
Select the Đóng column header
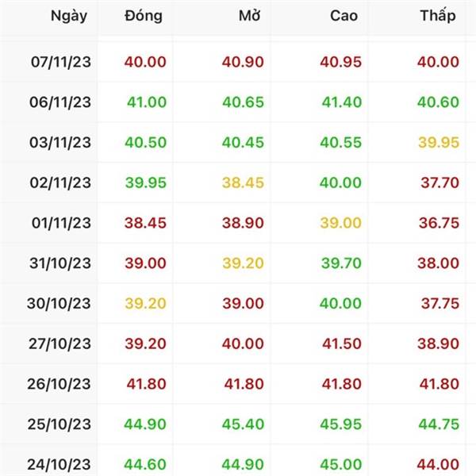(x=144, y=16)
